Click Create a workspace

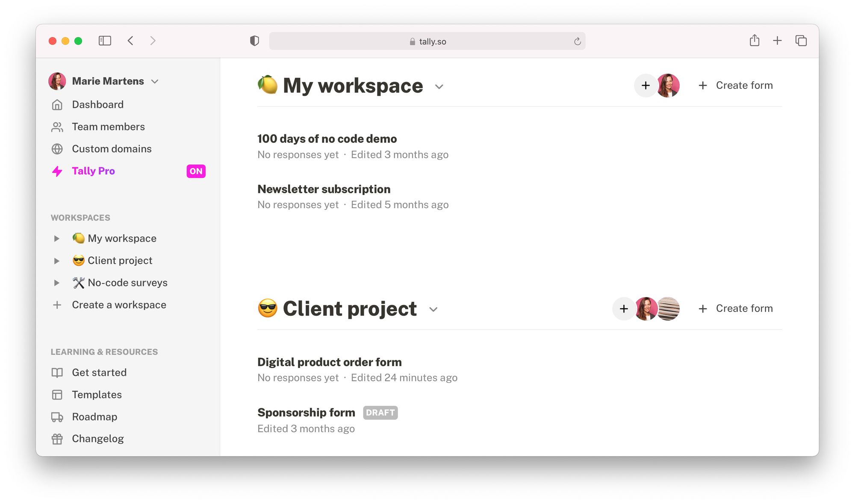pyautogui.click(x=119, y=305)
